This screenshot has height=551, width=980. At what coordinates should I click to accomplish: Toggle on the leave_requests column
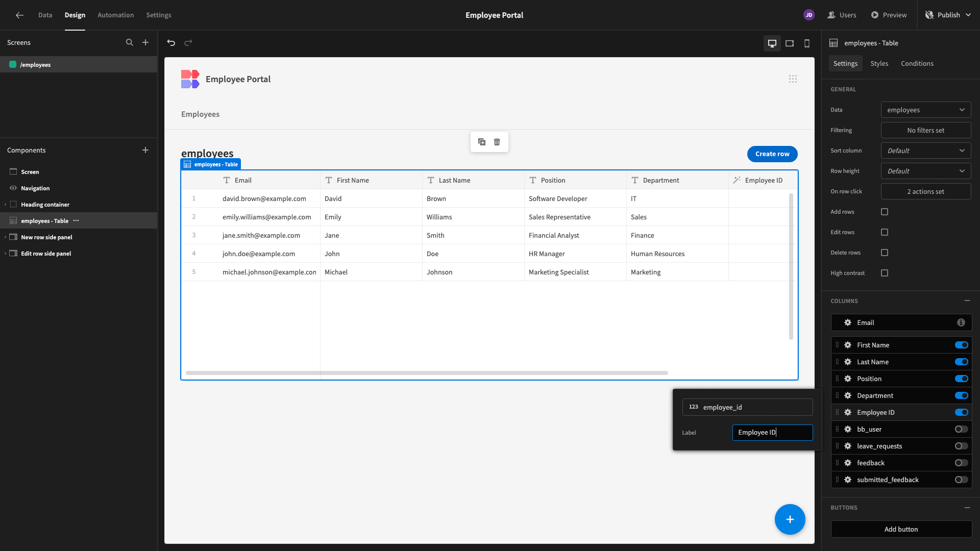pos(962,446)
